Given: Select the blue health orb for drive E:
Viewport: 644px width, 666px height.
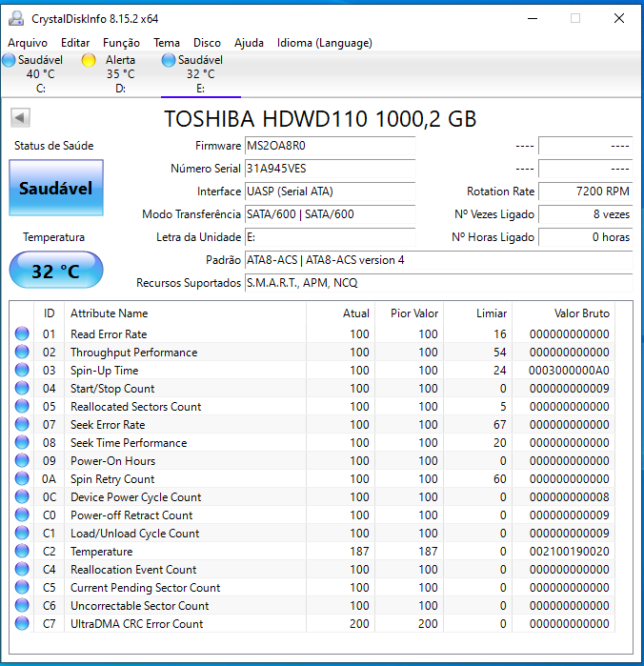Looking at the screenshot, I should click(x=169, y=60).
